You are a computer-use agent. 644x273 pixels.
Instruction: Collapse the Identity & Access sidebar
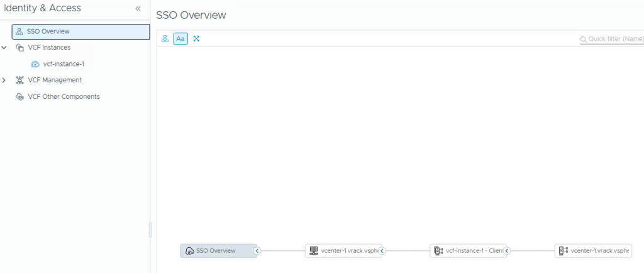coord(138,9)
